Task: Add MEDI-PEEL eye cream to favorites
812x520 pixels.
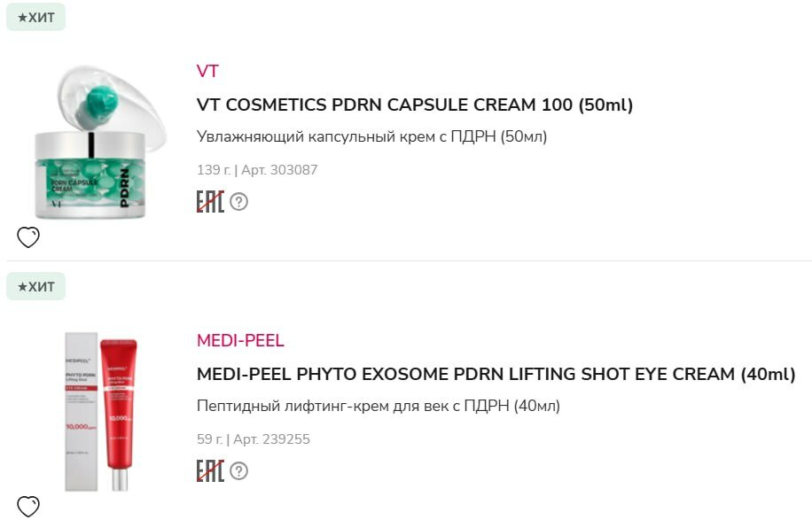Action: (28, 506)
